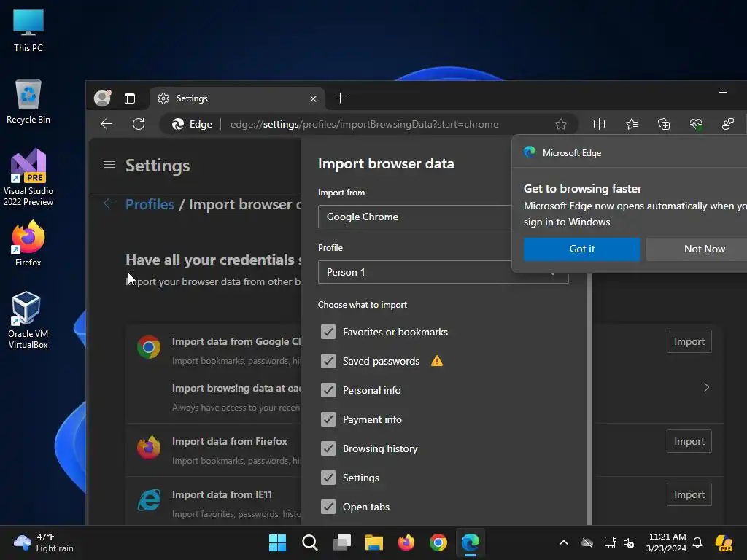747x560 pixels.
Task: Add this page to favorites star
Action: [561, 124]
